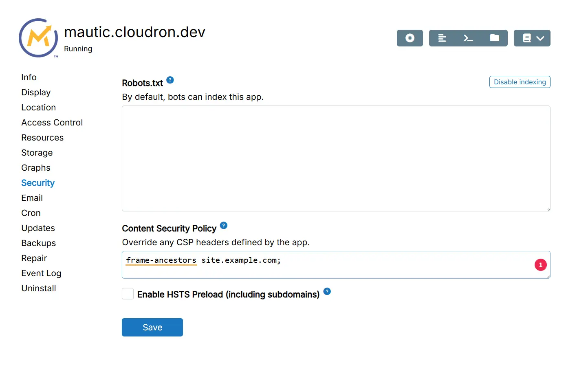Select Cron in the sidebar
The height and width of the screenshot is (365, 588).
31,213
